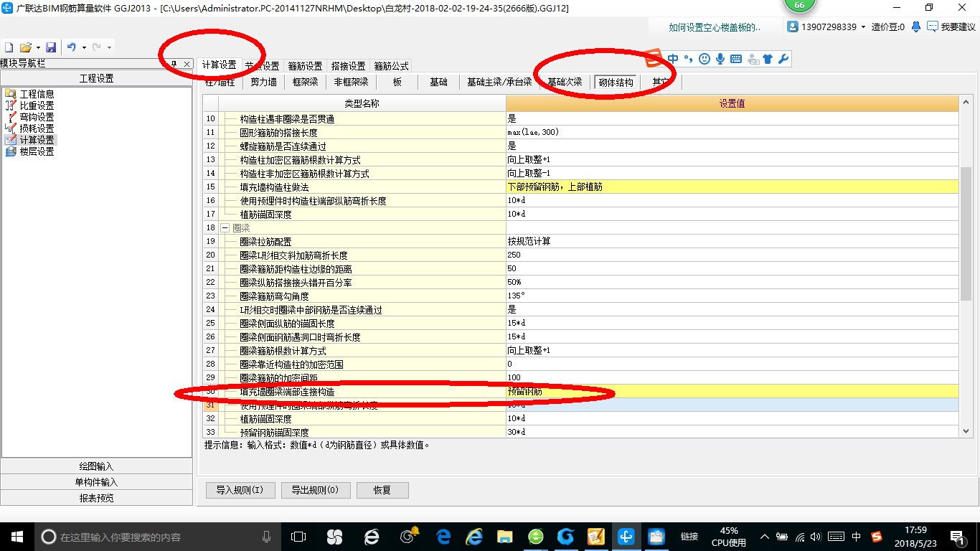Click the Undo arrow icon

pos(72,47)
